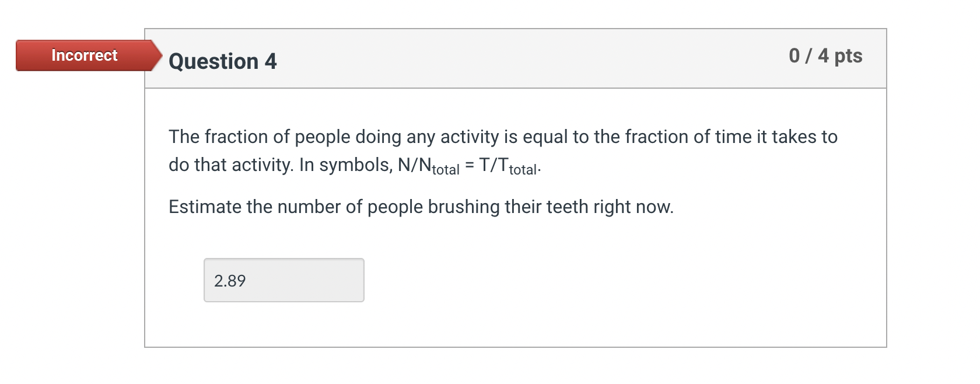Click the Question 4 title

click(x=222, y=61)
